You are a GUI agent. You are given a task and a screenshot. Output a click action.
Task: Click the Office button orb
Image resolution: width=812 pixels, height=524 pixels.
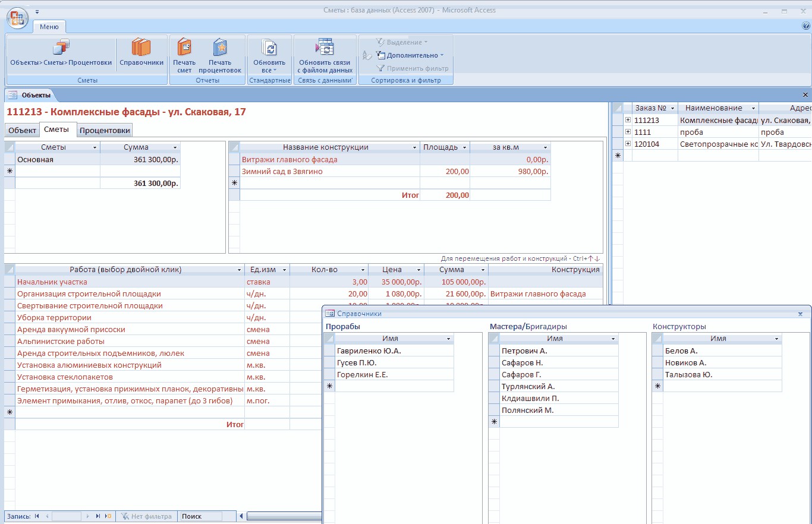coord(17,18)
